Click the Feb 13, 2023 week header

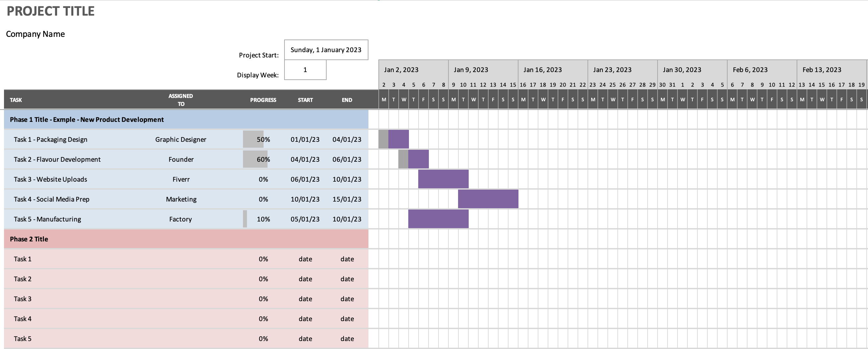[823, 69]
